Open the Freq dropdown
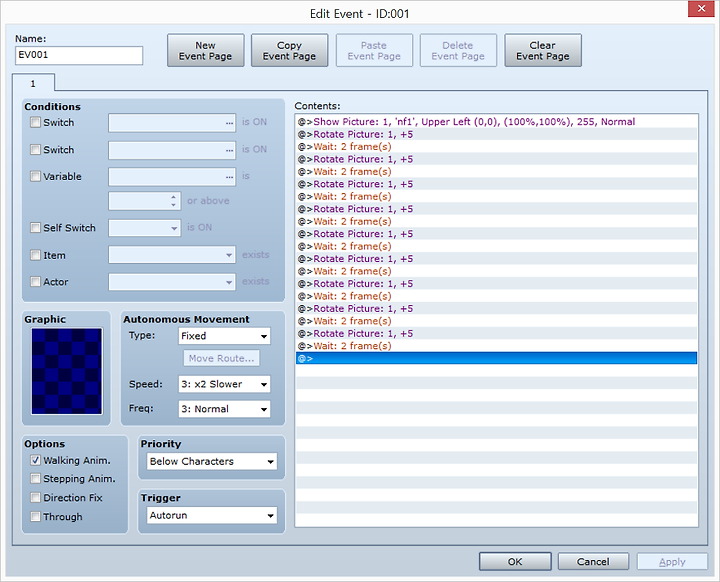720x582 pixels. 224,409
